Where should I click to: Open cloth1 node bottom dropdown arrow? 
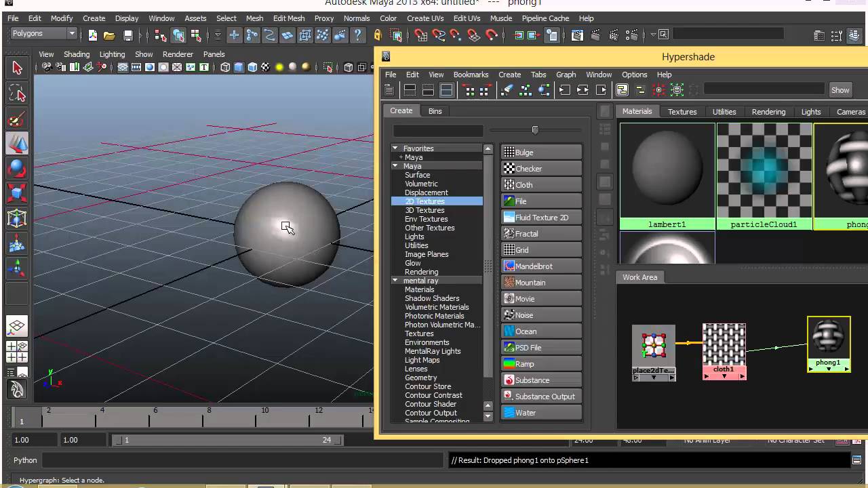pyautogui.click(x=724, y=376)
